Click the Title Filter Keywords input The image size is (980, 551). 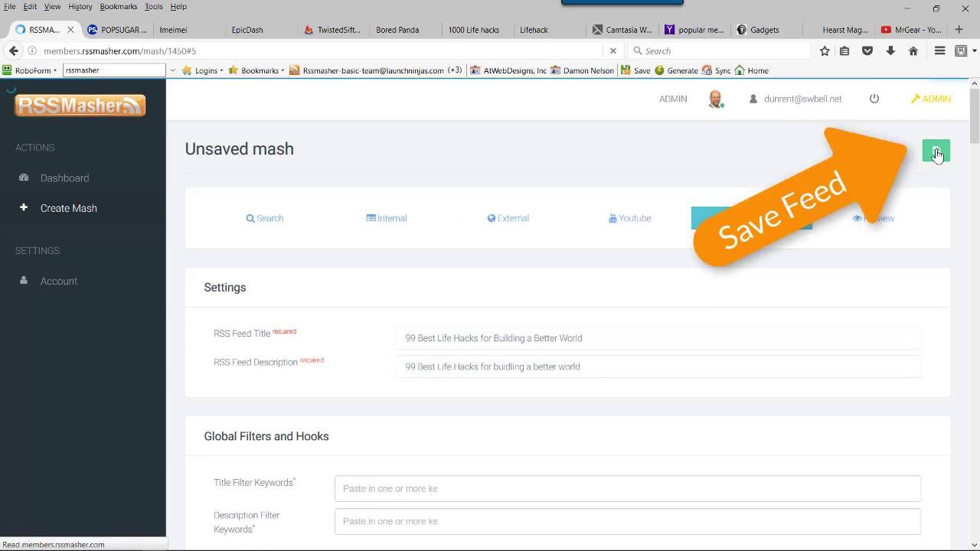[x=628, y=488]
